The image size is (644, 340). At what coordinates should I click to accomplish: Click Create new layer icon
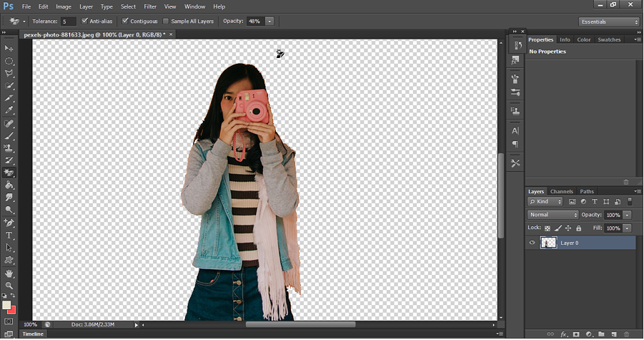[x=614, y=335]
